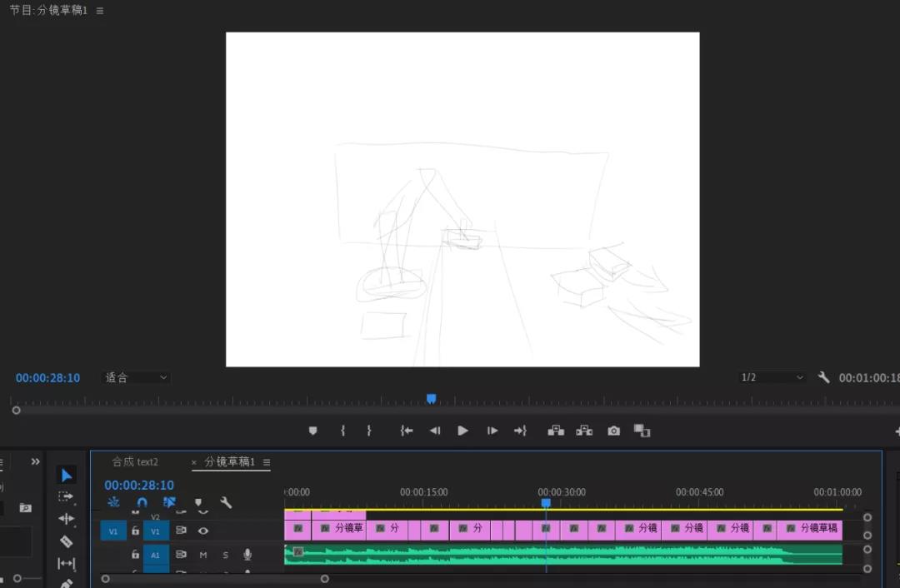This screenshot has width=900, height=588.
Task: Select the Razor tool
Action: pos(66,541)
